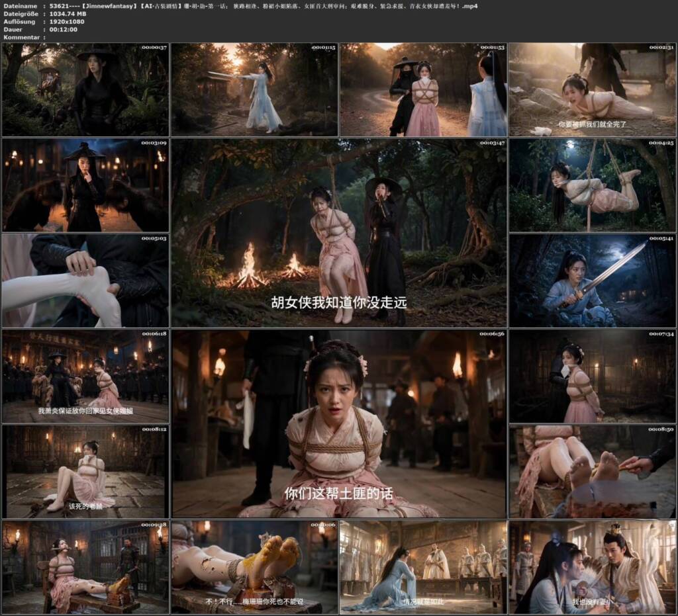Viewport: 678px width, 616px height.
Task: Select the resolution value 1920x1080
Action: click(67, 22)
